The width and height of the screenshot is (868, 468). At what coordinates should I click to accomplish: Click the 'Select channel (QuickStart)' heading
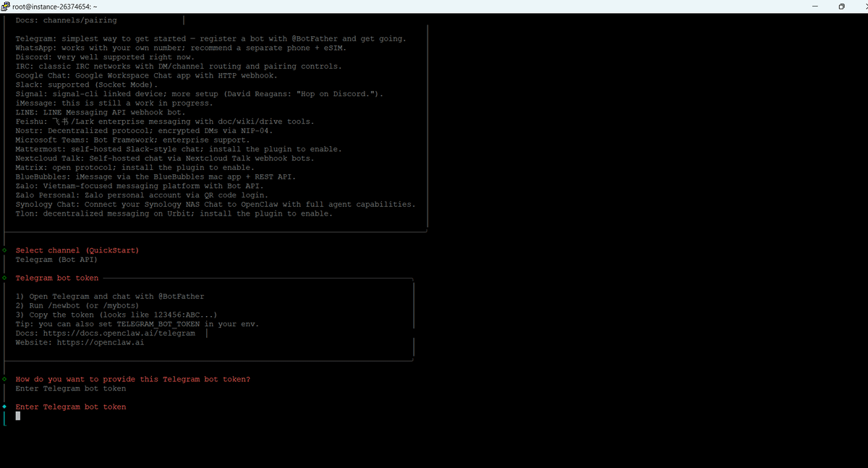click(77, 250)
